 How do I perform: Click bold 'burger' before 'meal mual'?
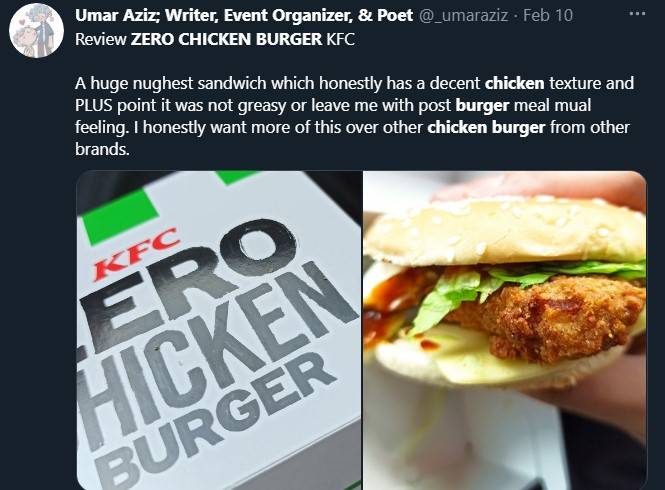tap(482, 105)
